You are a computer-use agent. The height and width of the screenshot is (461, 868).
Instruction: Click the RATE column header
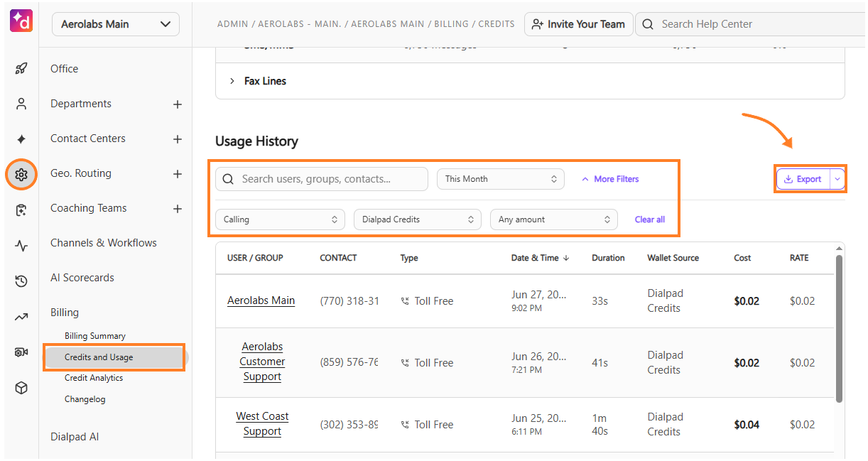click(799, 258)
